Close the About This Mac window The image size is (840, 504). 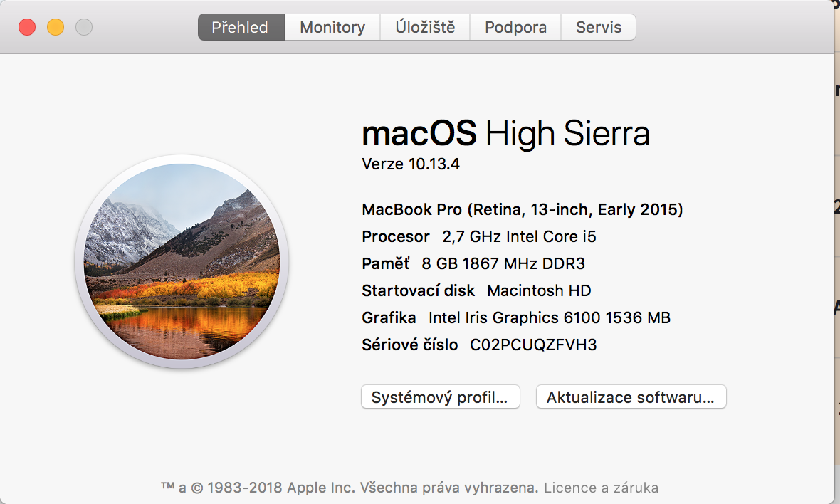(27, 28)
